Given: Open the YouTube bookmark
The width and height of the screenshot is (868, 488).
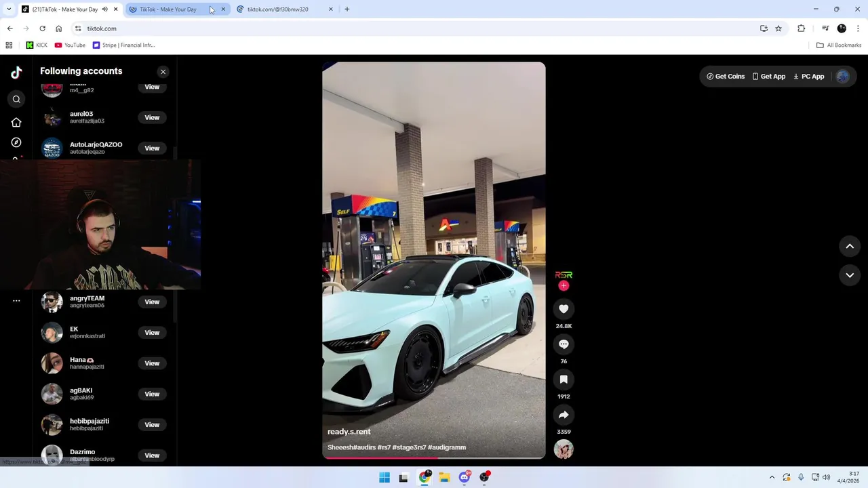Looking at the screenshot, I should click(x=70, y=45).
